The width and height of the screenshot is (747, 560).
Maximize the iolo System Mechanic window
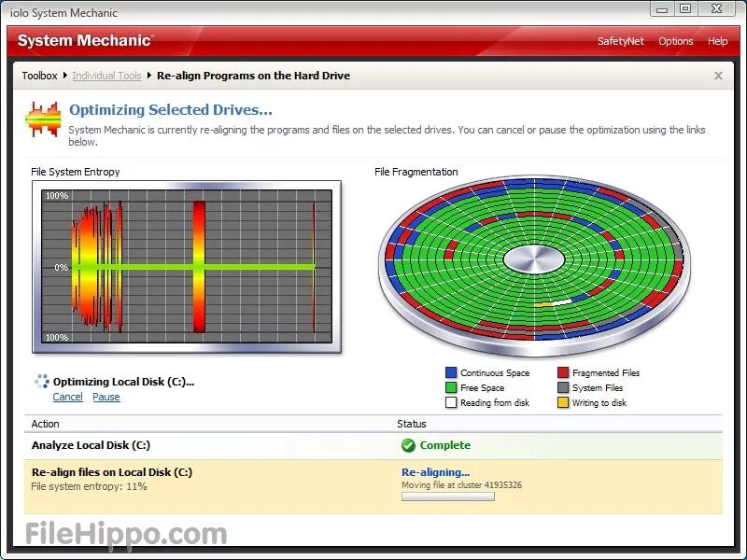pyautogui.click(x=685, y=9)
